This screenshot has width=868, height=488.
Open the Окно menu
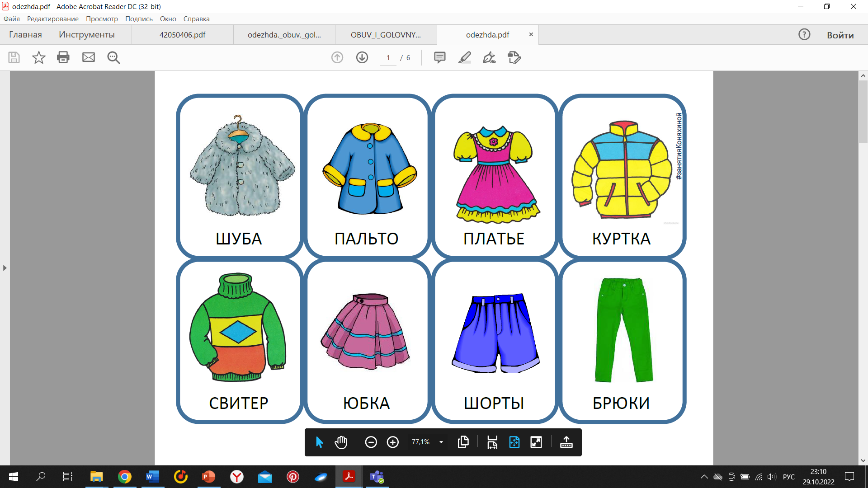tap(168, 19)
